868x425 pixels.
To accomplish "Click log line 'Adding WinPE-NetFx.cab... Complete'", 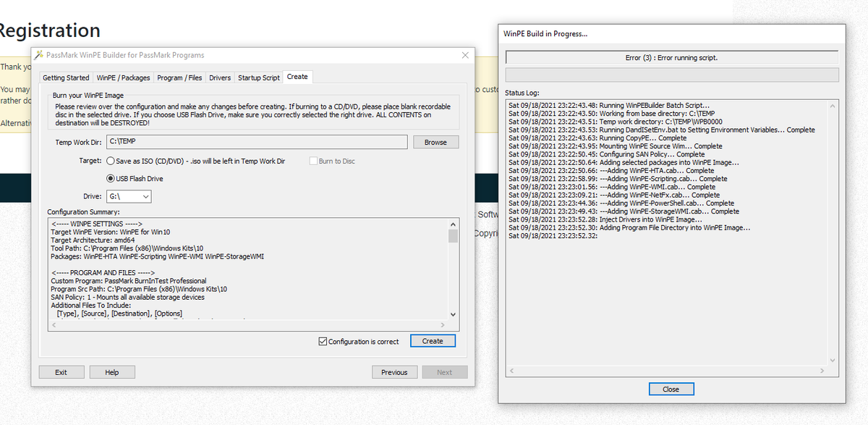I will [x=614, y=195].
